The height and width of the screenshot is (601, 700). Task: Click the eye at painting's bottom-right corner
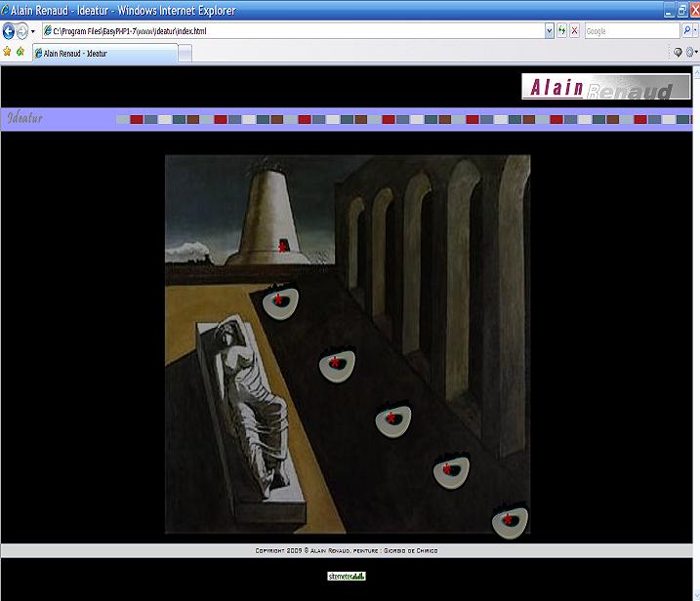[x=510, y=522]
